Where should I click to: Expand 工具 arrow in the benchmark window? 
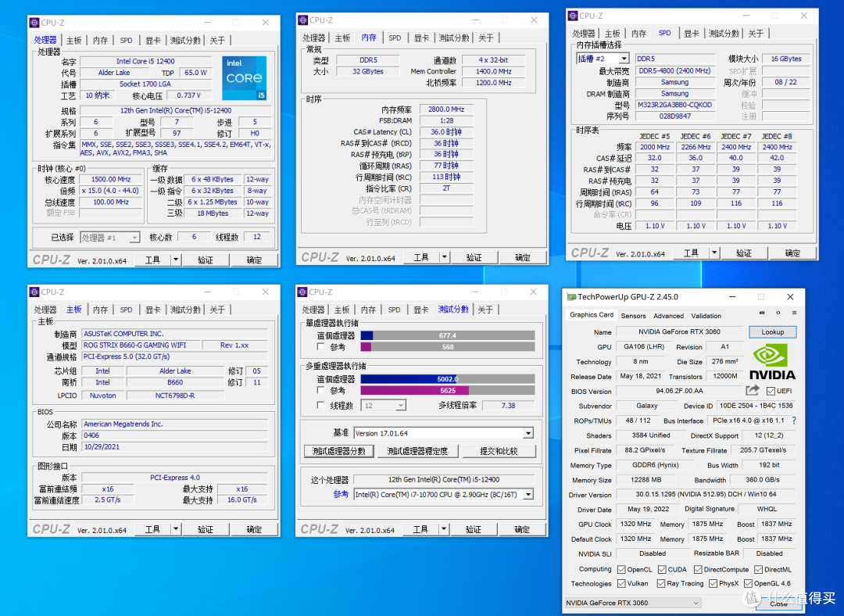444,529
